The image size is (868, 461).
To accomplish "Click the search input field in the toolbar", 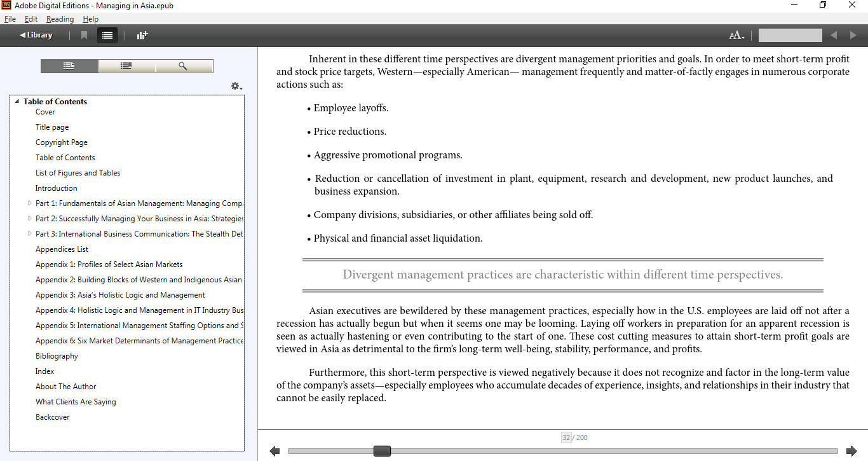I will 790,36.
